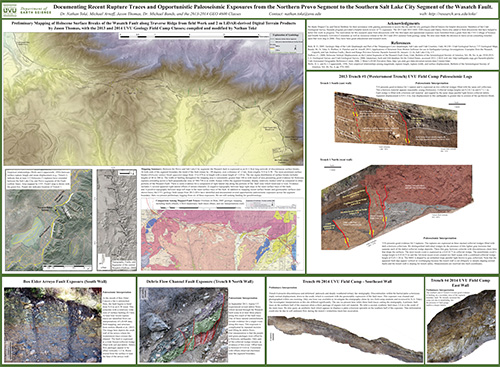This screenshot has width=500, height=367.
Task: Select the narrow grayscale hillshade strip map
Action: click(117, 220)
